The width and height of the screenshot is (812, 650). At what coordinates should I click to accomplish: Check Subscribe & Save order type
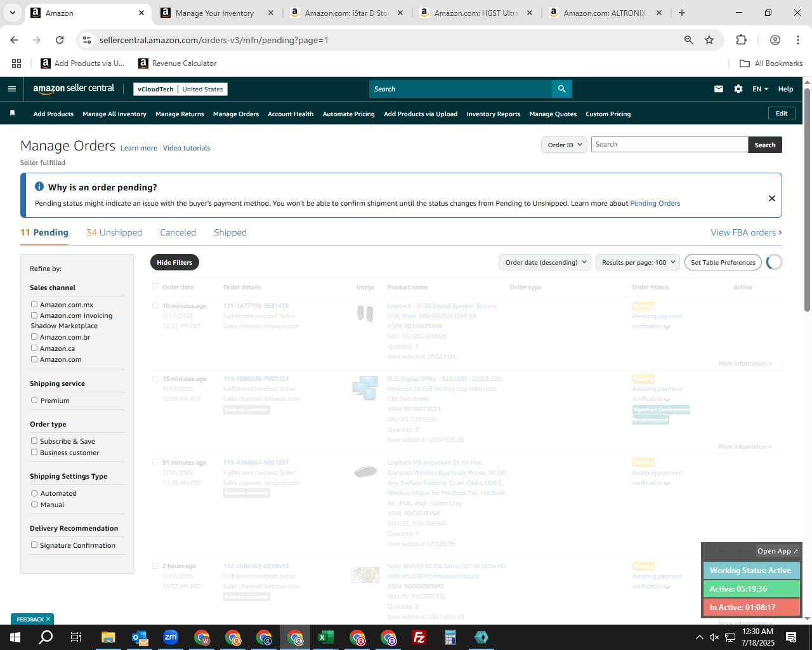pos(34,441)
